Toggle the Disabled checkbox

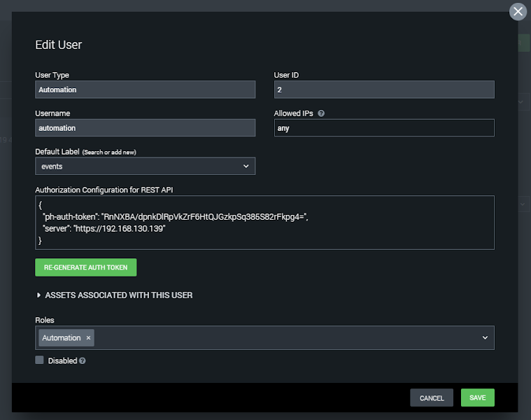point(39,360)
